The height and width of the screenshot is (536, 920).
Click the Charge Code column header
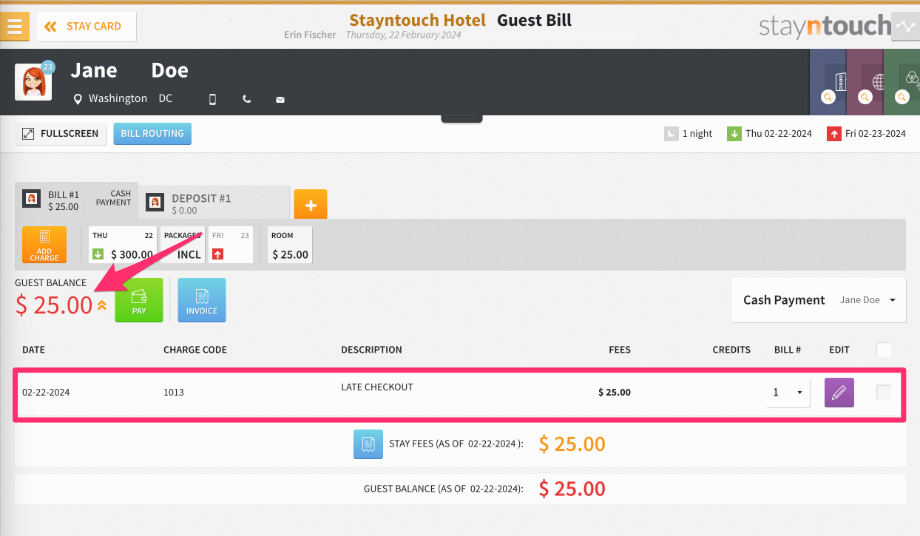coord(195,350)
